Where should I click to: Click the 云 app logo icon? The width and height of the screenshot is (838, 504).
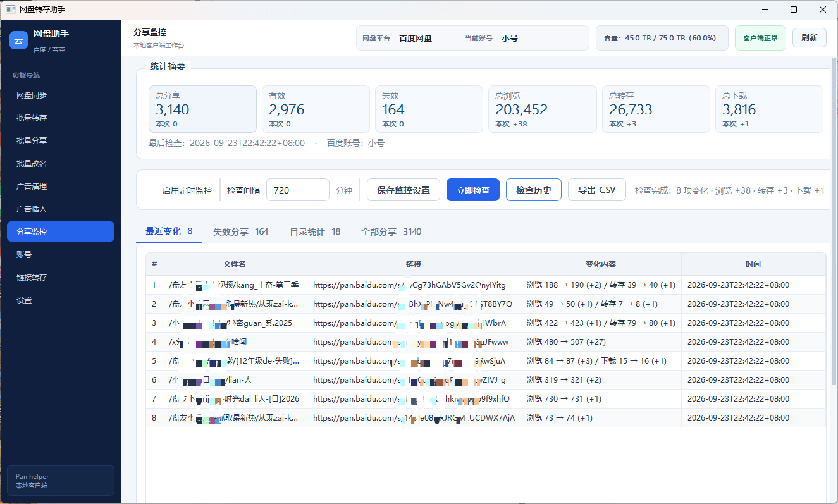pyautogui.click(x=18, y=40)
